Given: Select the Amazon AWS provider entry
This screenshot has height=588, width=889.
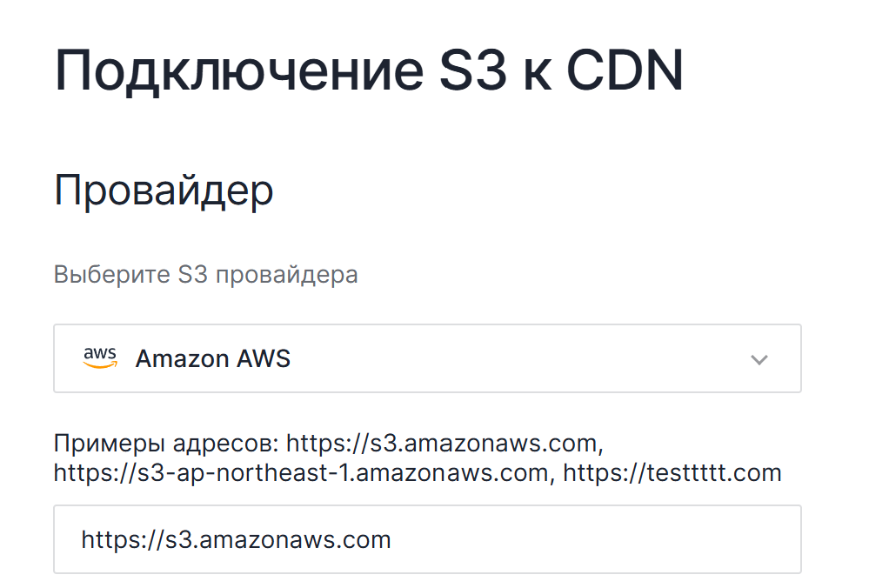Looking at the screenshot, I should click(x=212, y=358).
